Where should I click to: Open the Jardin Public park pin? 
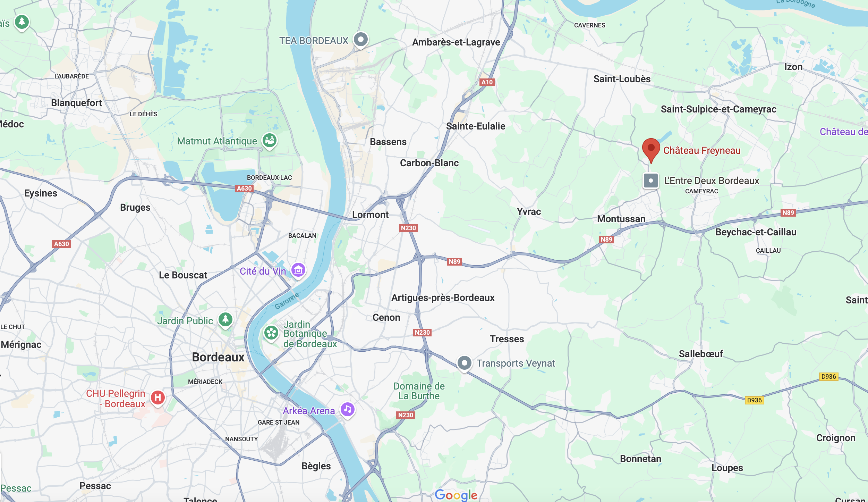(225, 319)
